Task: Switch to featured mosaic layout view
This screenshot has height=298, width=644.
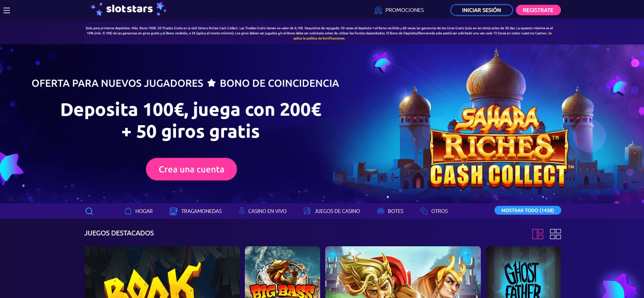Action: (538, 234)
